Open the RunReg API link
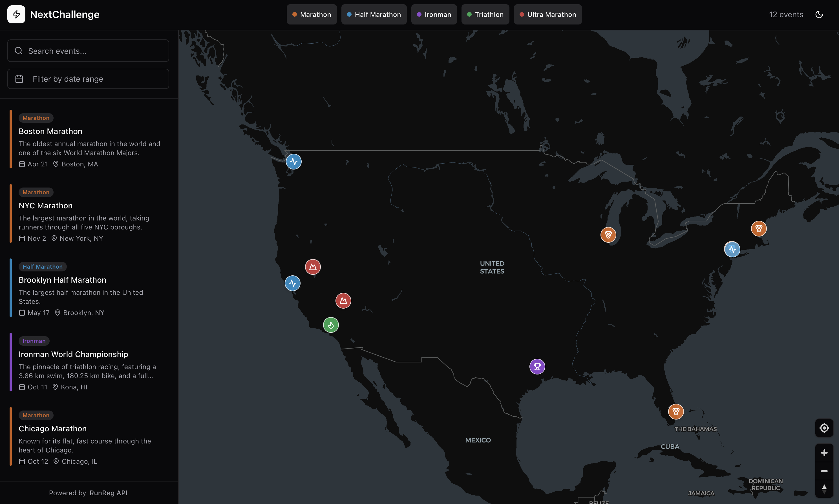 tap(109, 493)
